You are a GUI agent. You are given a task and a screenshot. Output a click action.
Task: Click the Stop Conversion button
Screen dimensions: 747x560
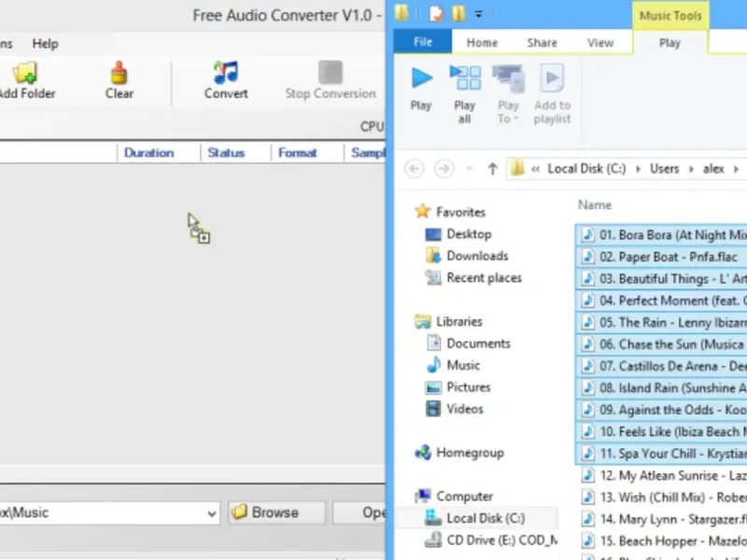(331, 80)
